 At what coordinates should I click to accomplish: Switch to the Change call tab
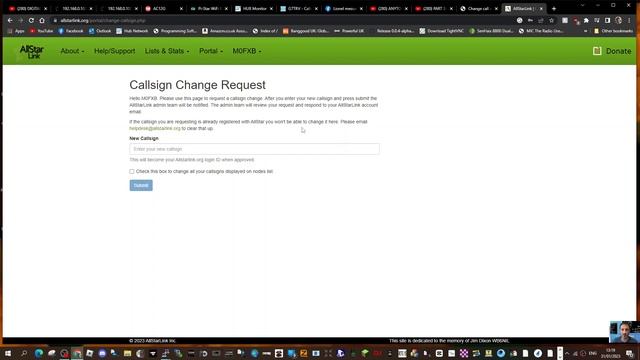(478, 9)
